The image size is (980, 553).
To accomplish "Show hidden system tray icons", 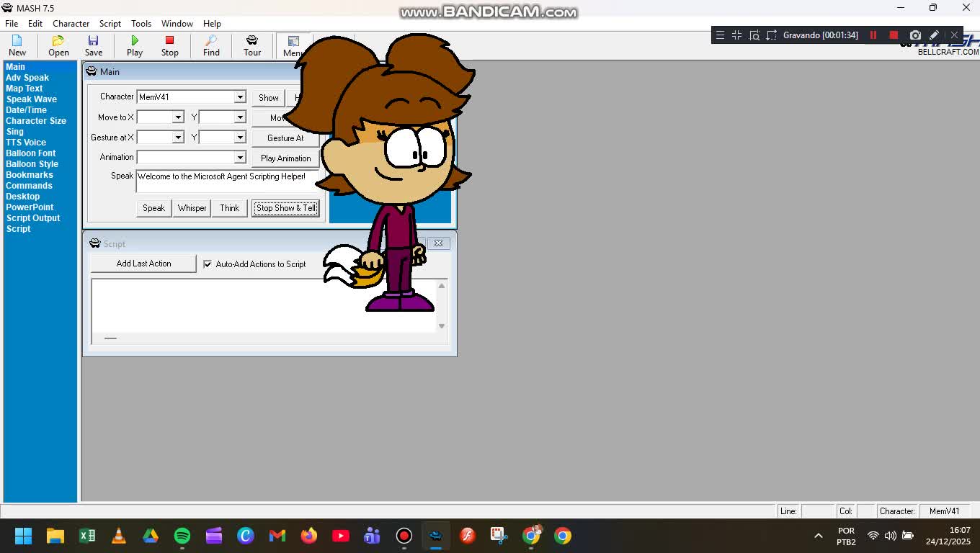I will [819, 536].
